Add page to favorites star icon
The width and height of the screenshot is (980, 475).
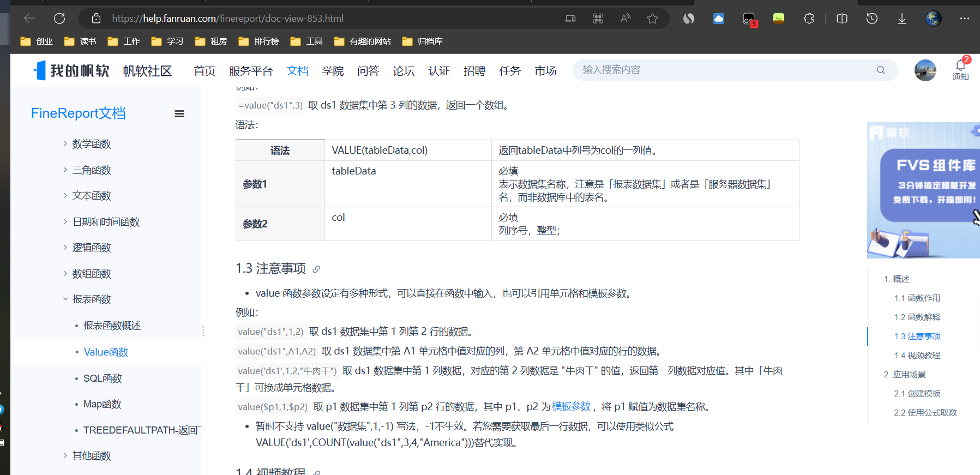click(x=652, y=19)
